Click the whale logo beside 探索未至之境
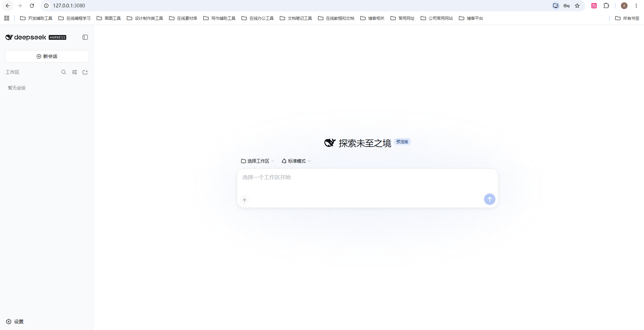 pos(330,143)
